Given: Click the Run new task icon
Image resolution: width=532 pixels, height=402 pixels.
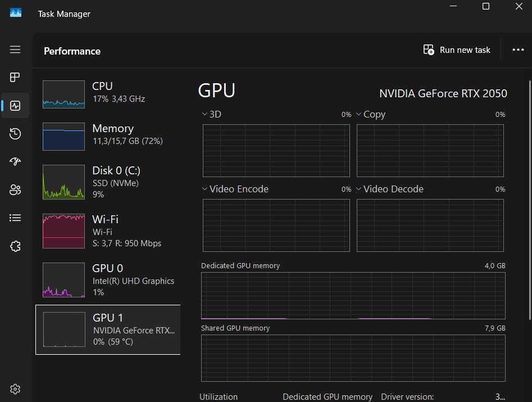Looking at the screenshot, I should [429, 49].
